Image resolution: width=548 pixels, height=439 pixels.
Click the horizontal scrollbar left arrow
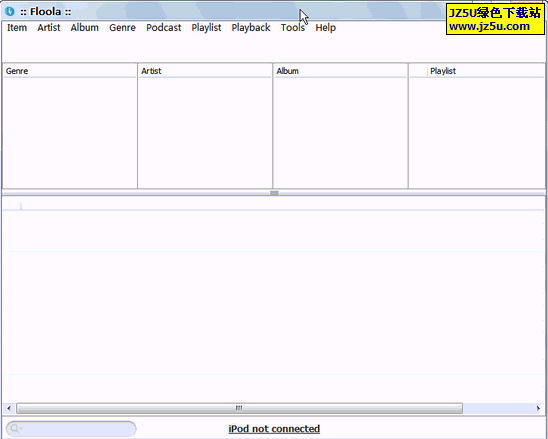pos(9,408)
